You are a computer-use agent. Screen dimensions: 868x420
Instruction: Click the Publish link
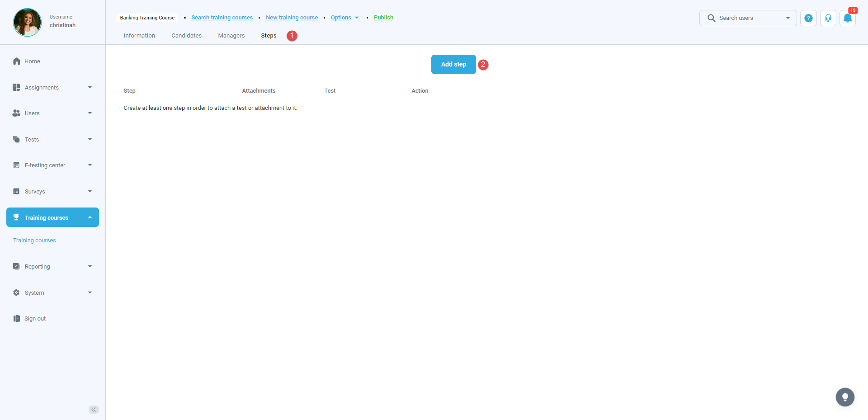383,18
